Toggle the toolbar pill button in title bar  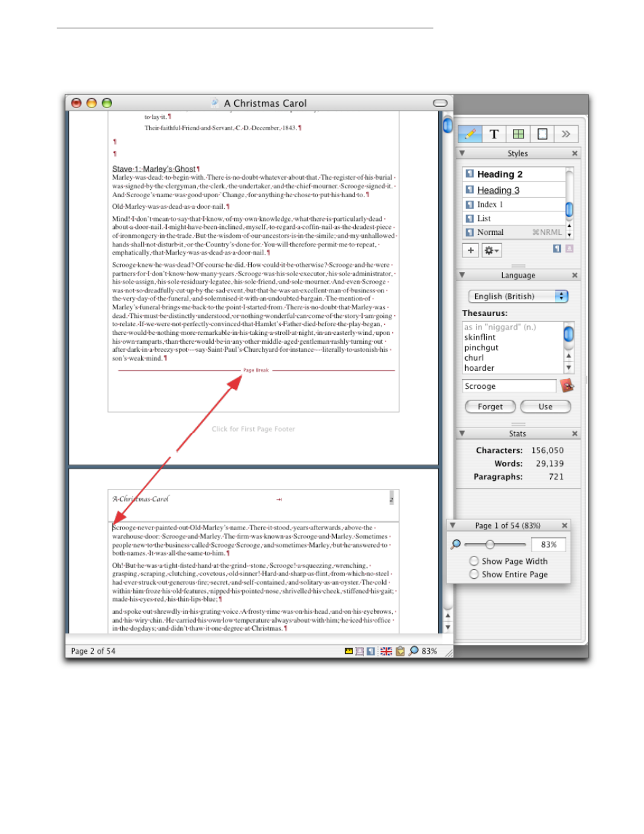click(440, 103)
